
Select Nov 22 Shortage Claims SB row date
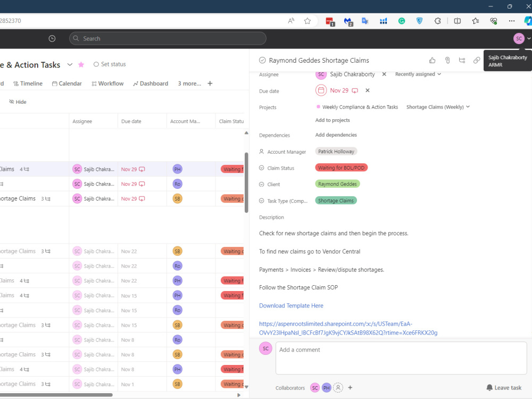(129, 252)
